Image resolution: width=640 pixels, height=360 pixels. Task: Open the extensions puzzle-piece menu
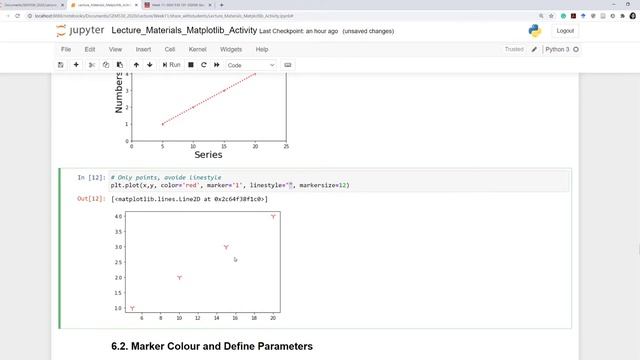(623, 16)
